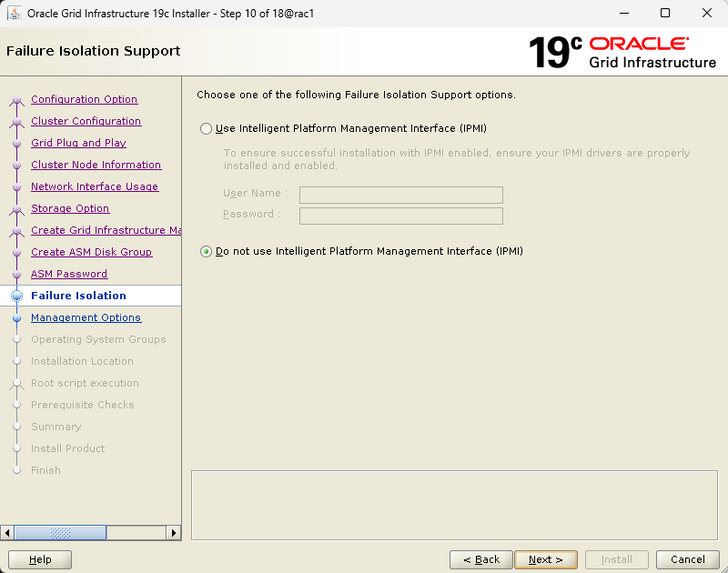Screen dimensions: 728x573
Task: Open Create ASM Disk Group step
Action: click(x=92, y=252)
